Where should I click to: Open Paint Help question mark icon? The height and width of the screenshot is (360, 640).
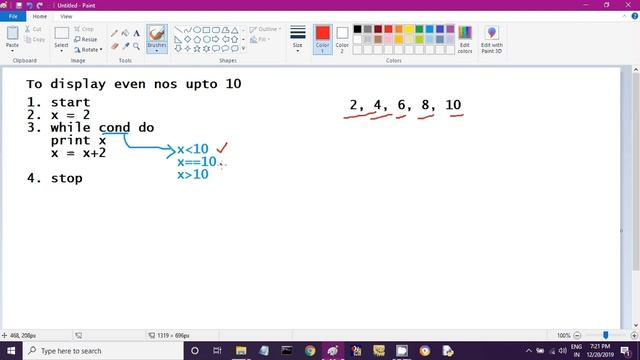[635, 16]
